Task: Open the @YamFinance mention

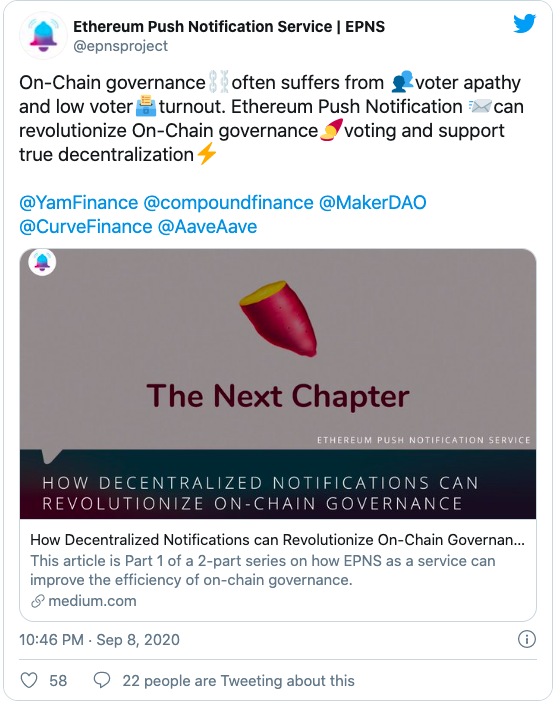Action: 79,203
